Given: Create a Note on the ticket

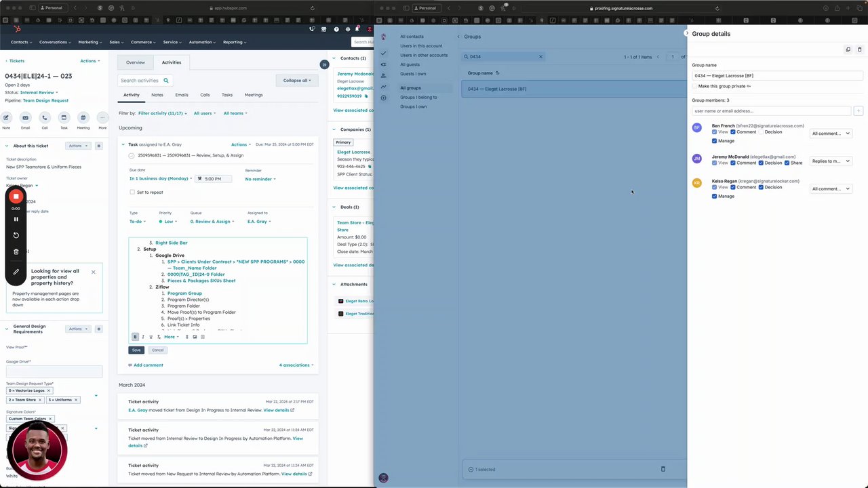Looking at the screenshot, I should click(x=6, y=118).
